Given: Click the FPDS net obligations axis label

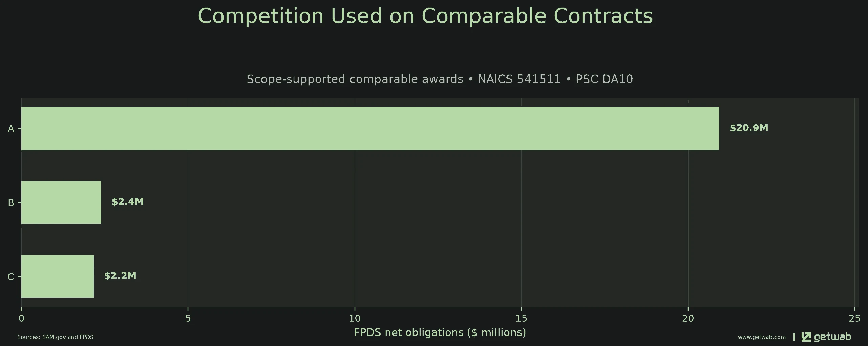Looking at the screenshot, I should [x=440, y=332].
